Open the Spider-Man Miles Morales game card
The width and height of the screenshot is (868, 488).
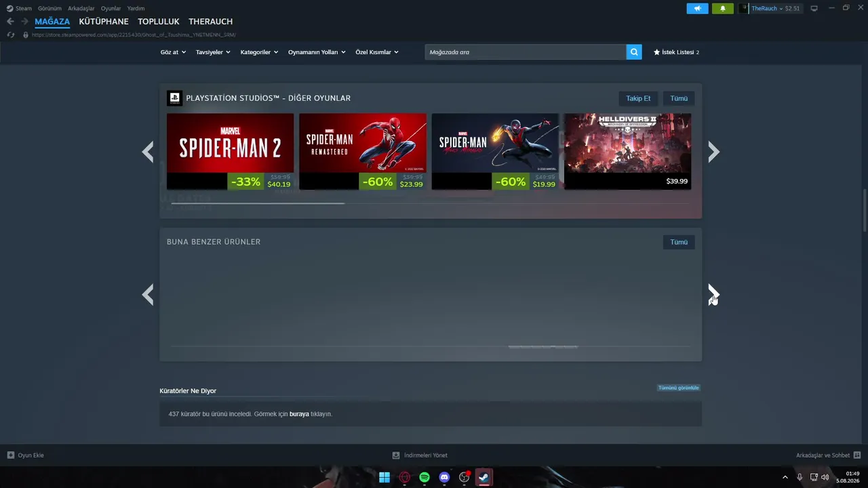495,151
